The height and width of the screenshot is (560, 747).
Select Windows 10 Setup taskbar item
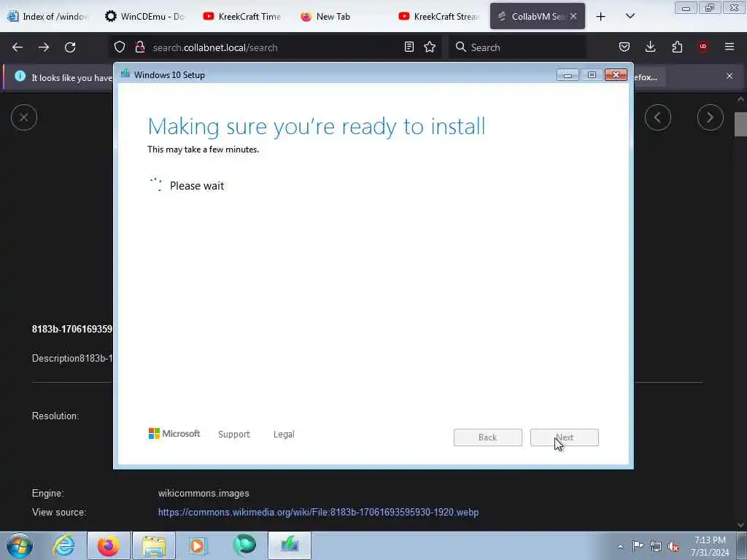tap(290, 545)
